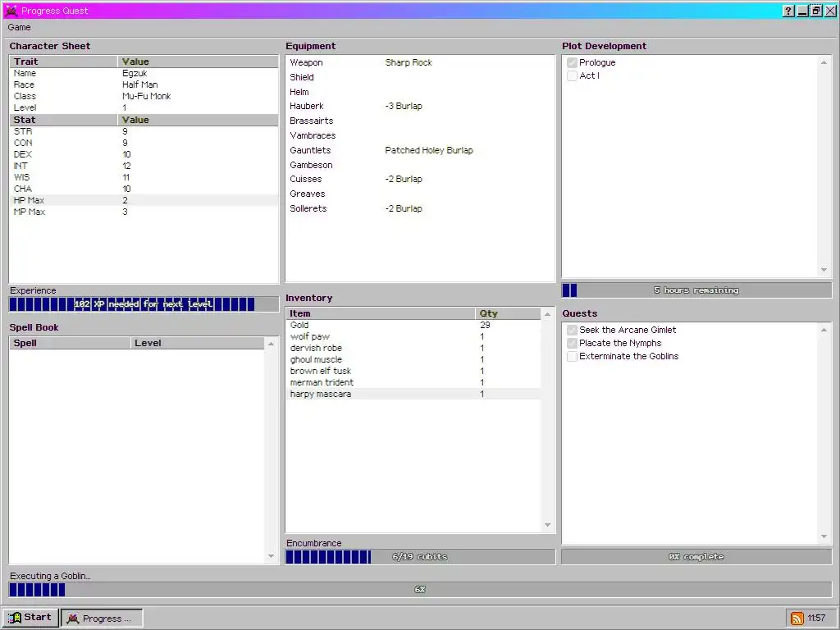The image size is (840, 630).
Task: Select the wolf paw inventory item
Action: [x=413, y=337]
